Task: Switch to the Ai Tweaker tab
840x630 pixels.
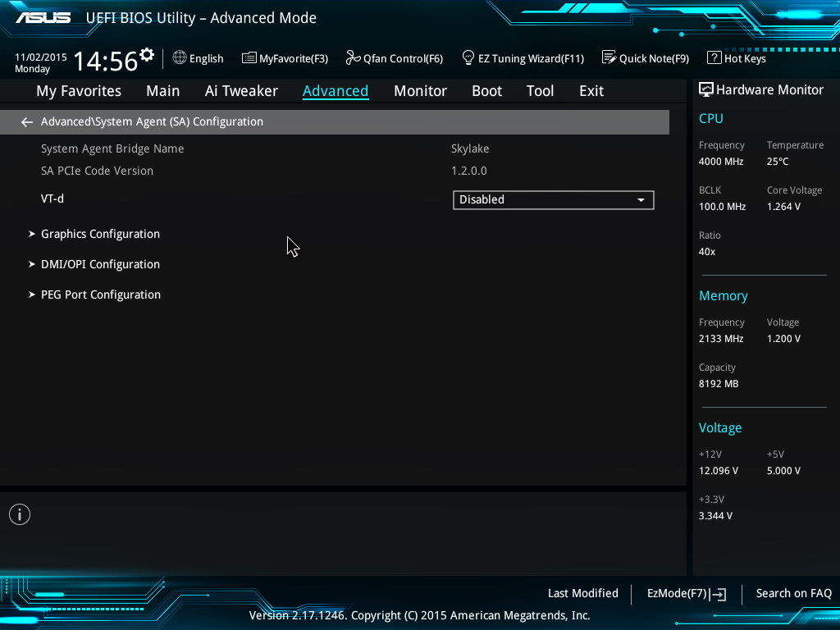Action: tap(241, 91)
